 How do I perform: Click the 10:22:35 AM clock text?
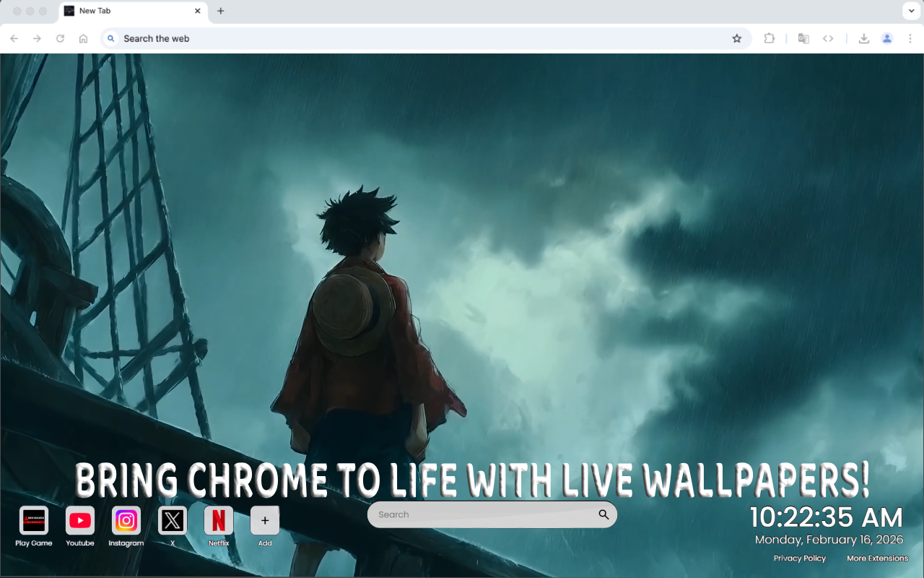(827, 518)
